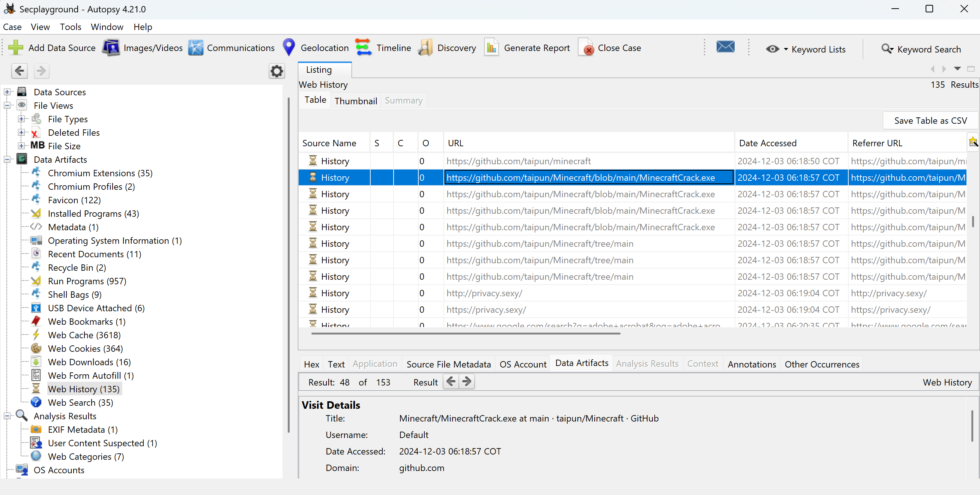Expand the Analysis Results section
The image size is (980, 495).
[8, 416]
